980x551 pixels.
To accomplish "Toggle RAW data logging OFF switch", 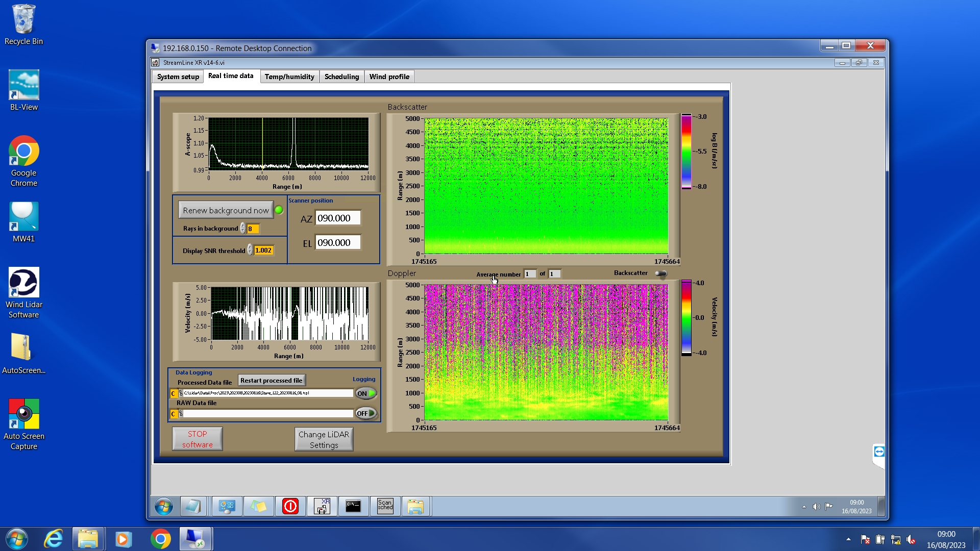I will click(366, 413).
